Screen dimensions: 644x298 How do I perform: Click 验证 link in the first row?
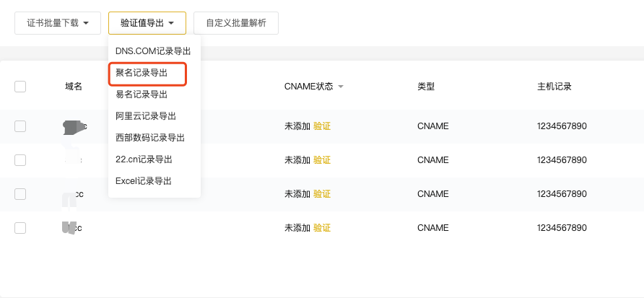click(x=322, y=126)
